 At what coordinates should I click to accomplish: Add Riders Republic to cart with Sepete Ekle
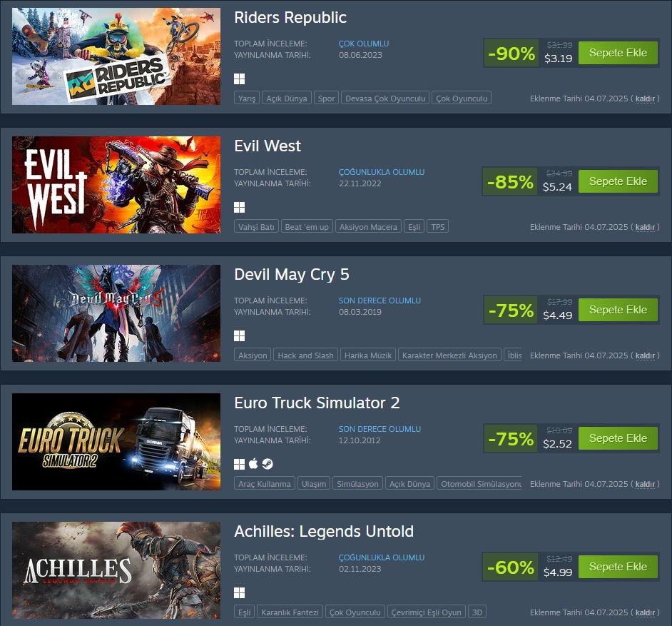[618, 53]
